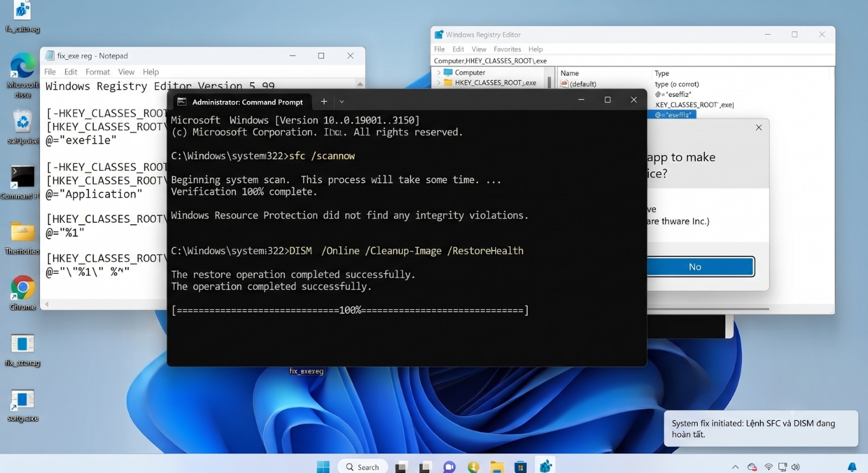Open the Chrome desktop shortcut
This screenshot has height=473, width=868.
tap(22, 288)
